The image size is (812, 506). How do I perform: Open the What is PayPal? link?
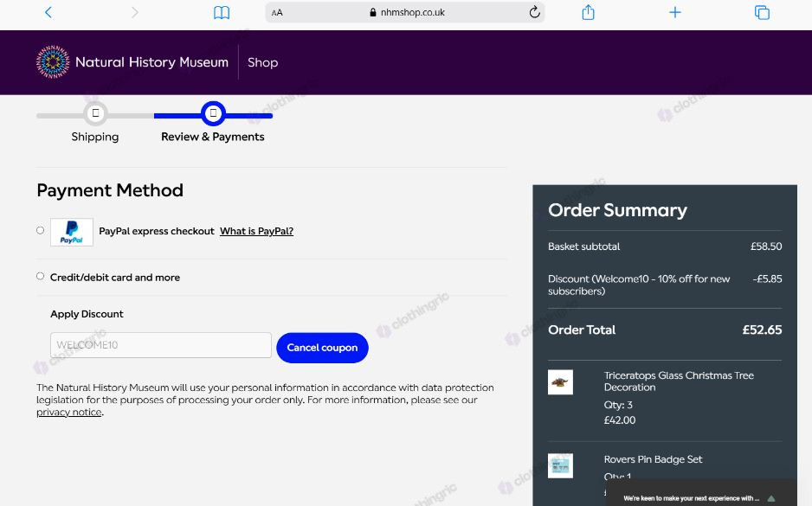[x=256, y=231]
